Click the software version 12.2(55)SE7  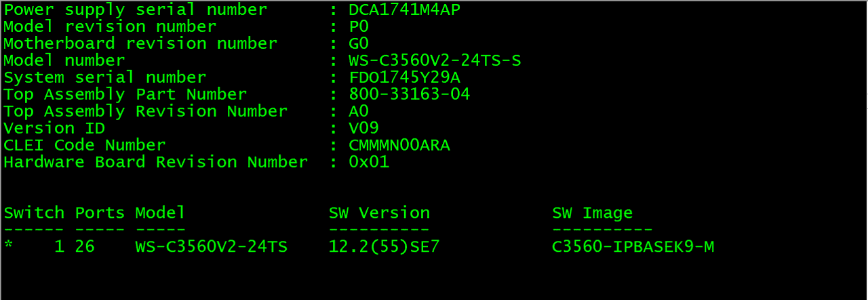click(384, 247)
